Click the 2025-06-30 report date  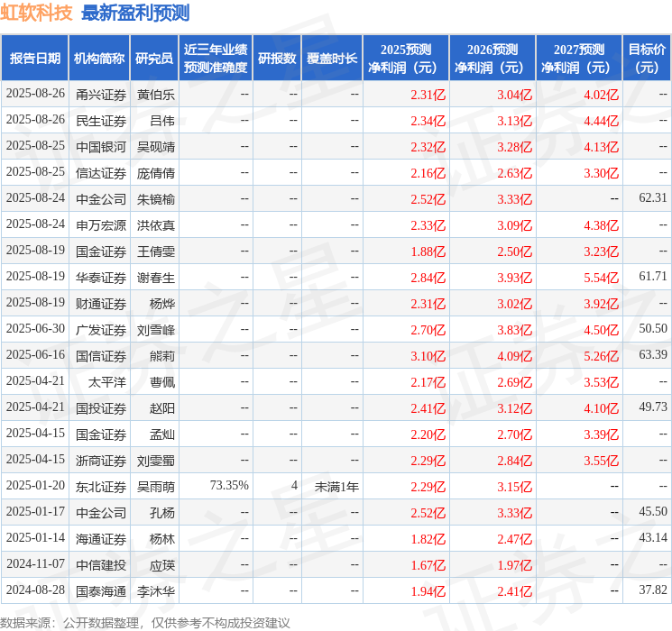pyautogui.click(x=35, y=328)
